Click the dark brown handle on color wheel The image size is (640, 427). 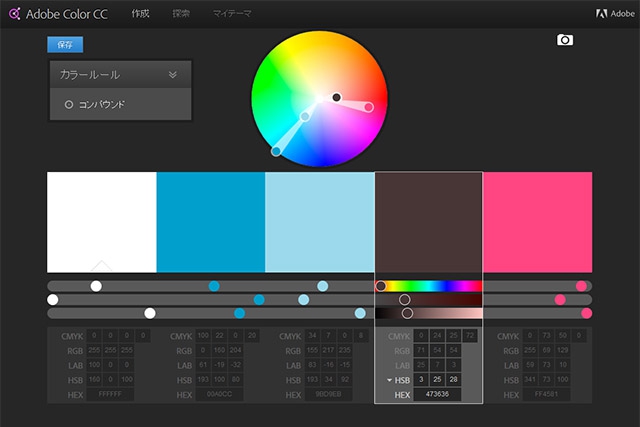pos(336,97)
